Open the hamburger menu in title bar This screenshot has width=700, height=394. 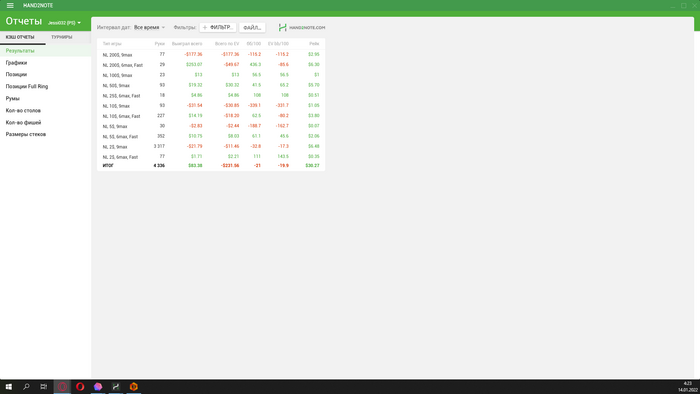point(10,5)
